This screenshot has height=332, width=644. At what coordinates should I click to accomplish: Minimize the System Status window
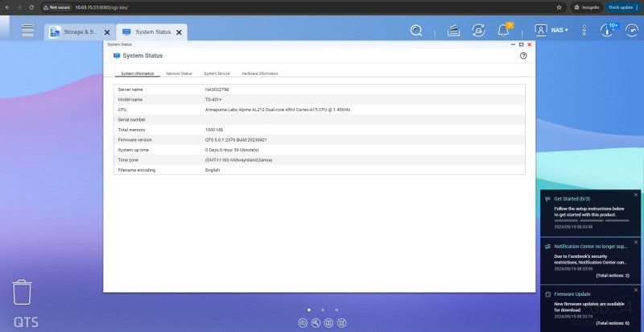513,44
